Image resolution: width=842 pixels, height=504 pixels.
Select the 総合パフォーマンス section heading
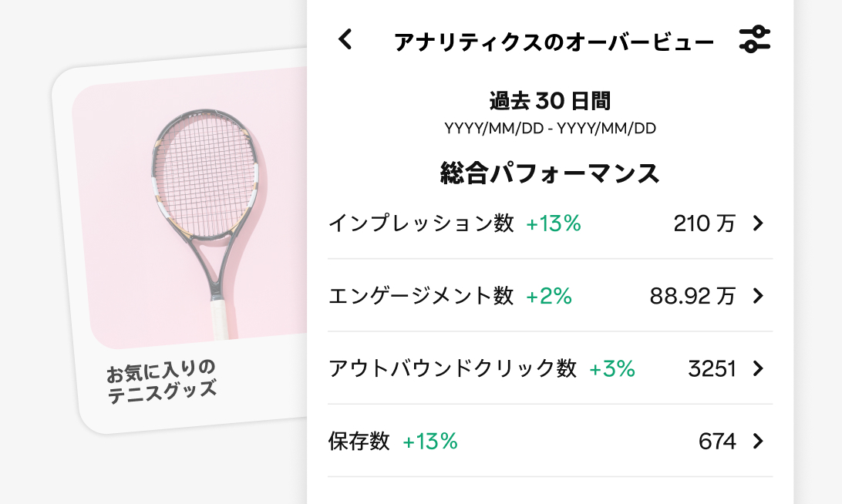coord(549,173)
